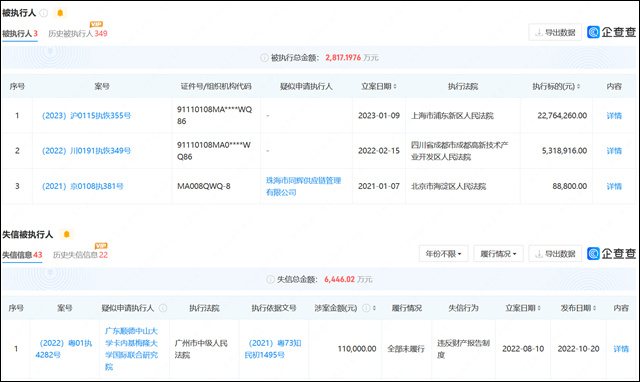The height and width of the screenshot is (382, 640).
Task: Sort by 涉案金额(元) column
Action: 374,308
